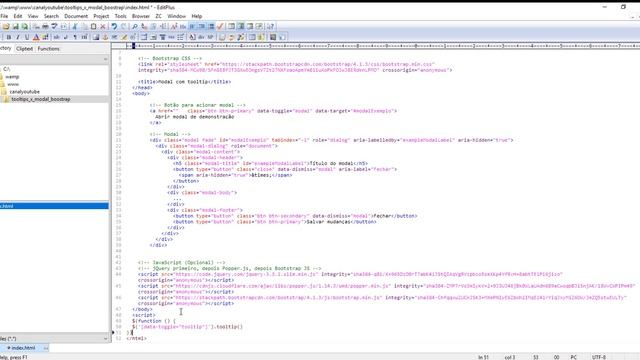This screenshot has height=360, width=640.
Task: Open a file with the toolbar Open icon
Action: click(6, 27)
